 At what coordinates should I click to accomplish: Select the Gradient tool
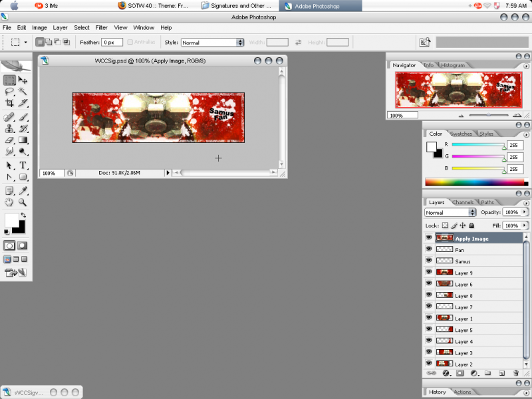click(23, 140)
